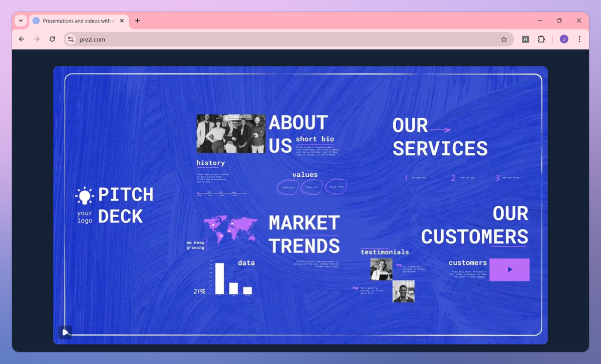The image size is (601, 364).
Task: Open the Chrome three-dot menu
Action: coord(579,39)
